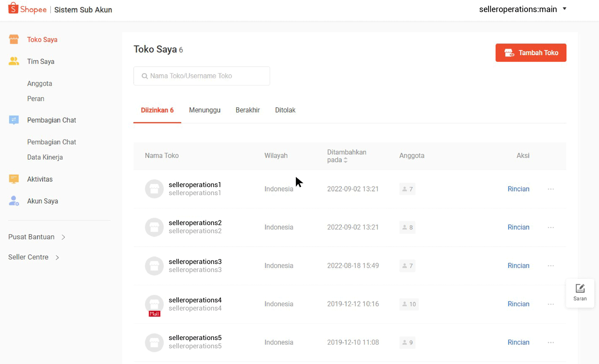The height and width of the screenshot is (364, 599).
Task: Open Rincian for selleroperations3
Action: (518, 266)
